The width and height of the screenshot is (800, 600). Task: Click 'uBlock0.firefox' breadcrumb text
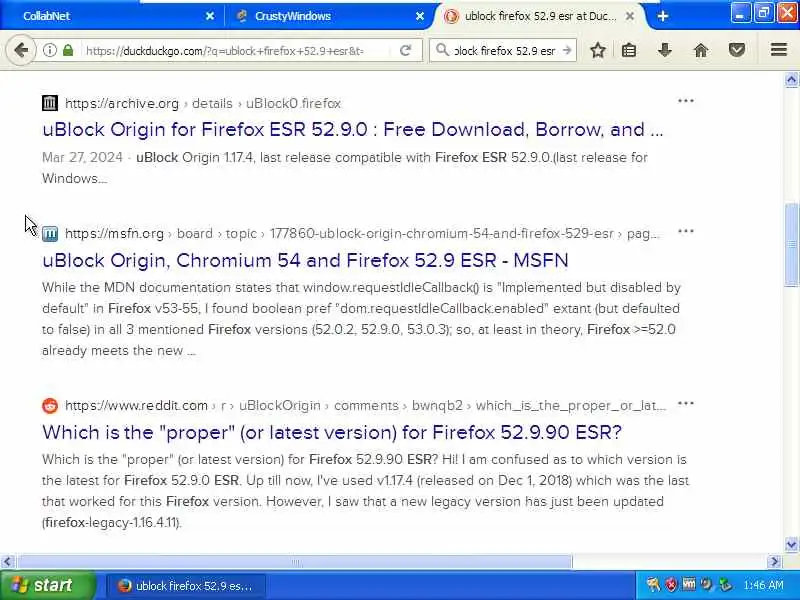(x=293, y=104)
